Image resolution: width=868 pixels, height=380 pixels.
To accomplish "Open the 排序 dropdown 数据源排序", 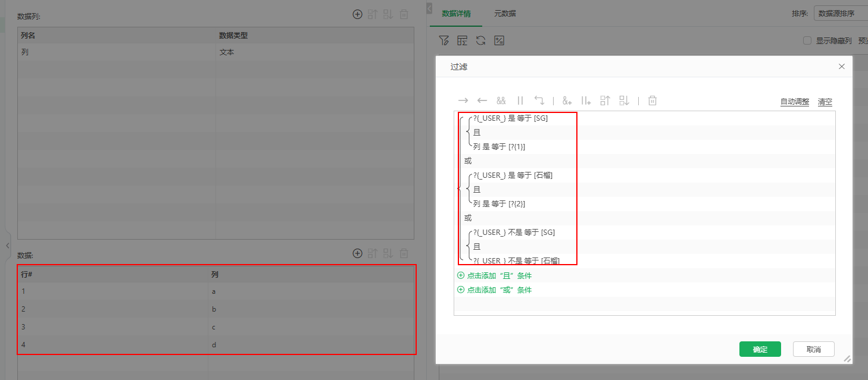I will pos(841,14).
